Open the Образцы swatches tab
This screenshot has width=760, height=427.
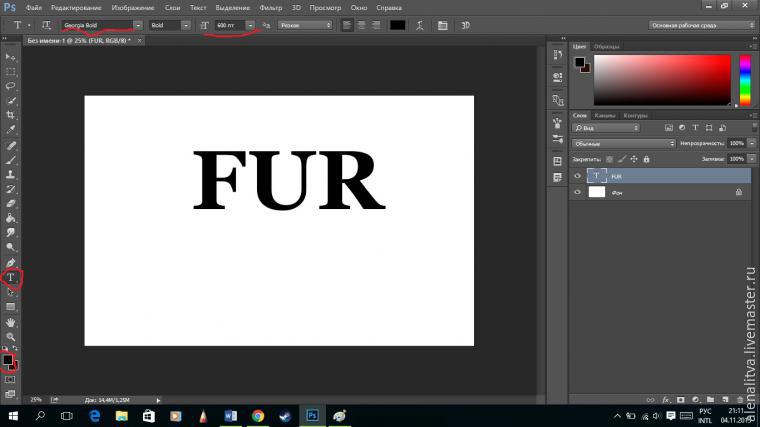click(606, 46)
